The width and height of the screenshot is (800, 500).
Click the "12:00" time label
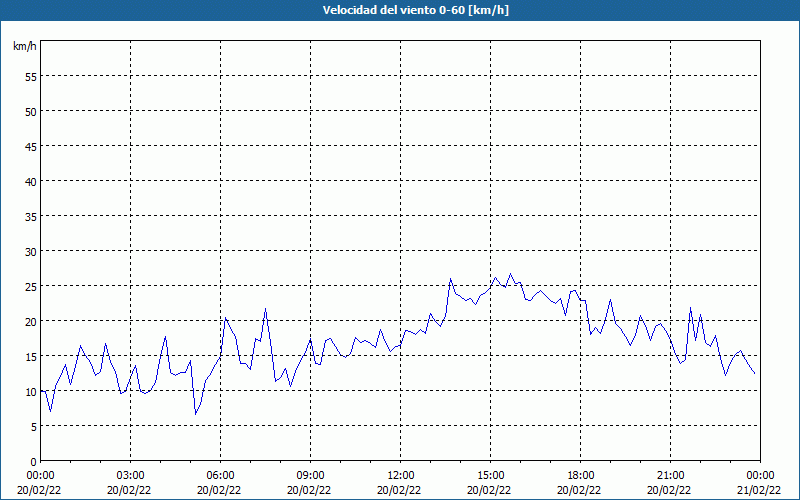(x=401, y=476)
